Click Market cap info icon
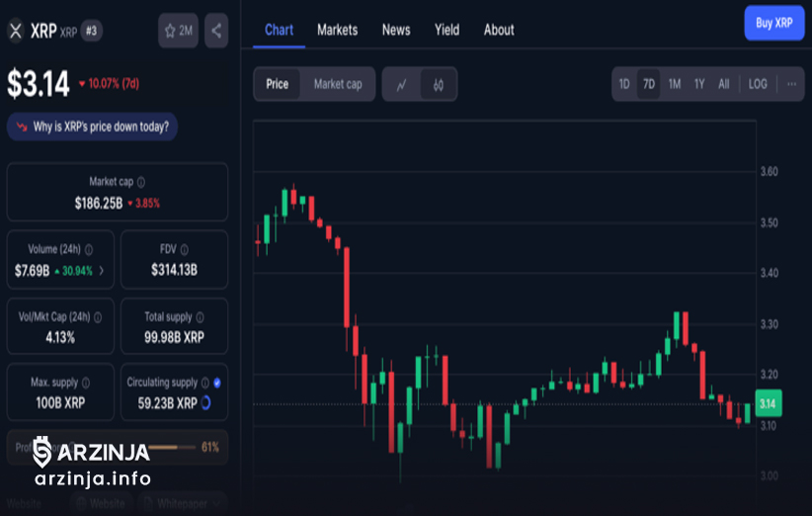 141,182
